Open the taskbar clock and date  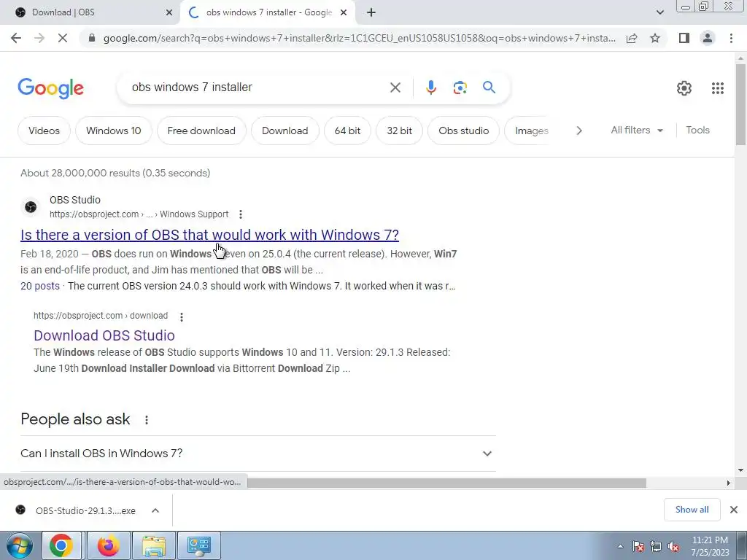[710, 546]
